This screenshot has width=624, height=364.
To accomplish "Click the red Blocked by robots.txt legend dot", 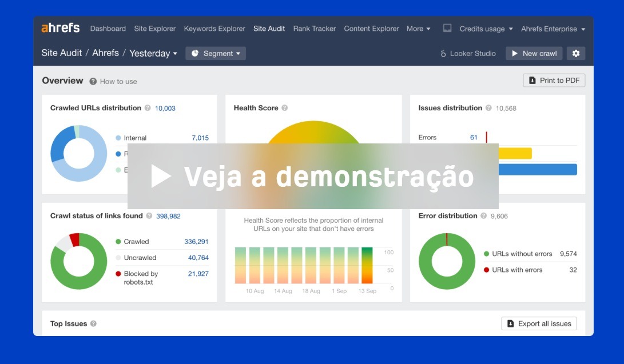I will (118, 274).
